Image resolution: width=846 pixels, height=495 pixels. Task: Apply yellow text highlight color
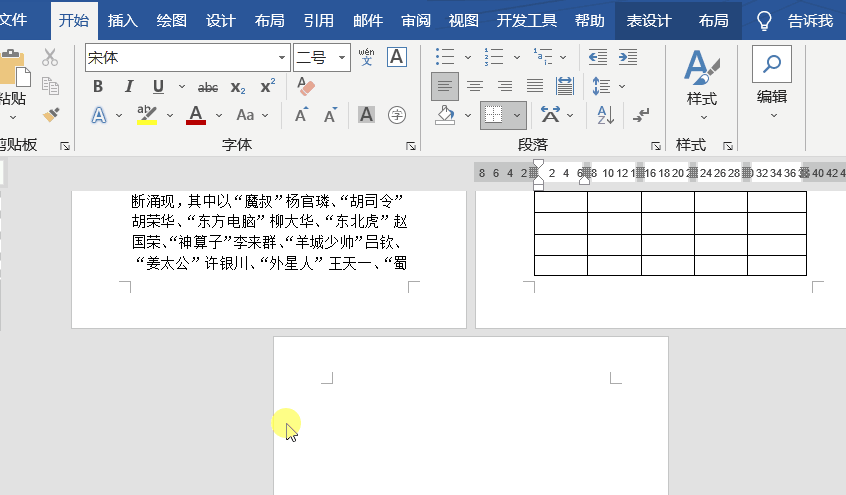(147, 115)
